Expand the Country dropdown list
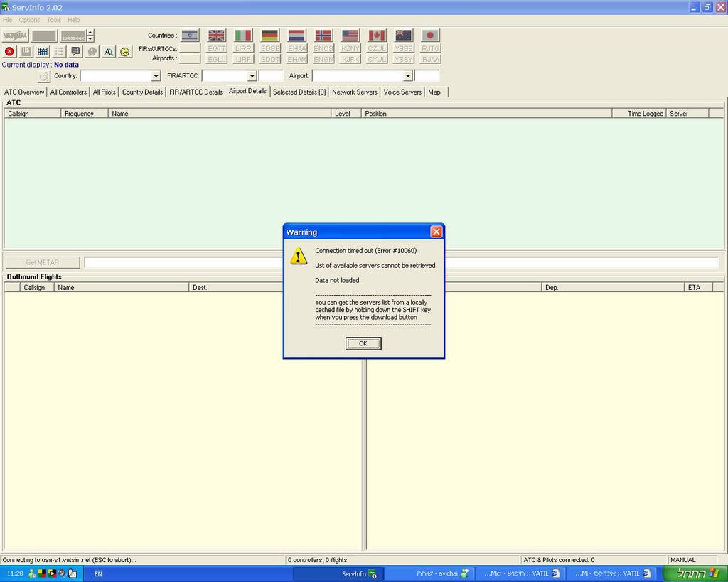 click(156, 76)
